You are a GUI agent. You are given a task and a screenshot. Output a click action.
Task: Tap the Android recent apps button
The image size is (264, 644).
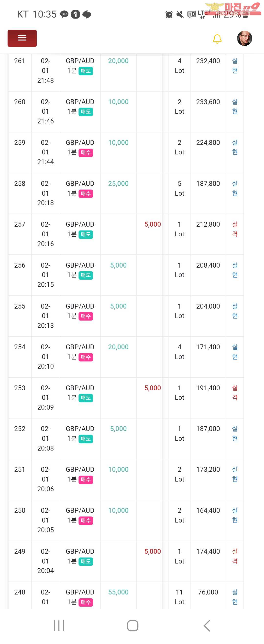[x=59, y=625]
